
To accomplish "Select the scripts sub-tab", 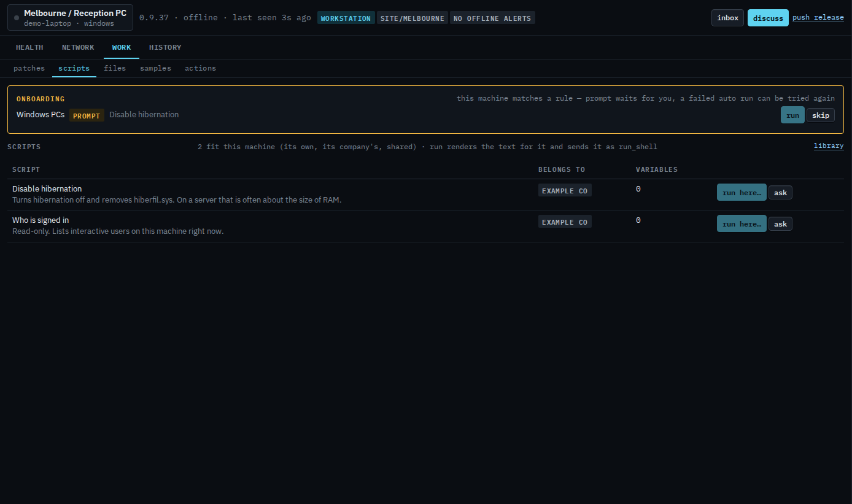I will pos(74,68).
